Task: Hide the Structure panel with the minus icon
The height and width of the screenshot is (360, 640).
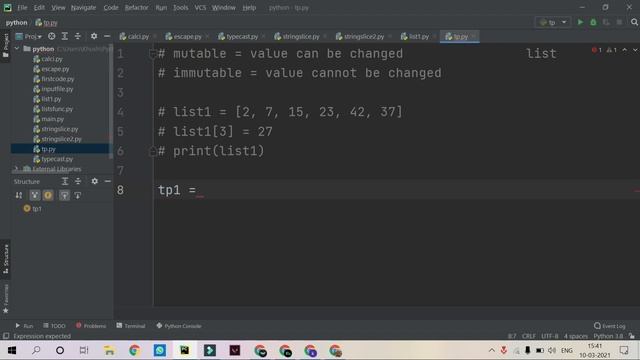Action: [x=107, y=181]
